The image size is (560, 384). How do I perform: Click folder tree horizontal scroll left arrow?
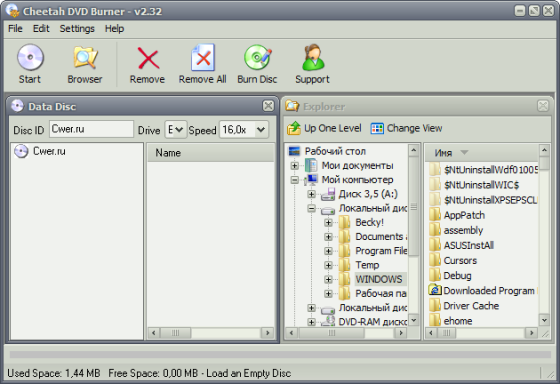tap(291, 333)
